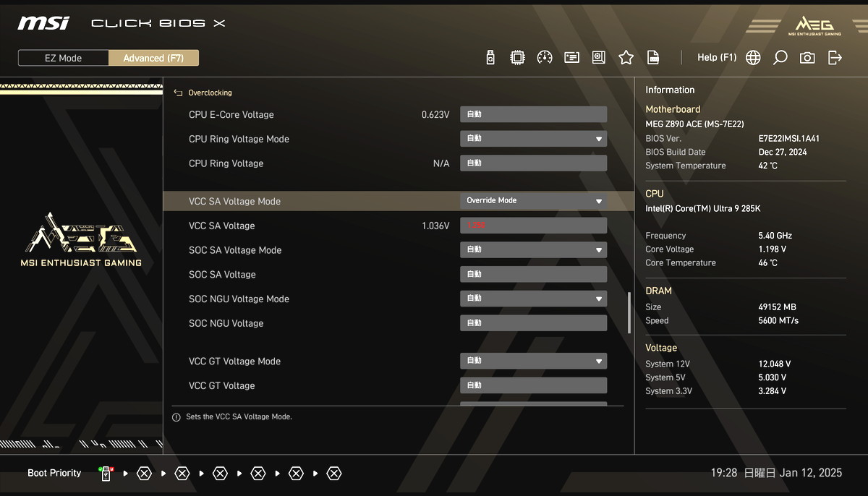Click the System 12V value 12.048 V
The height and width of the screenshot is (496, 868).
pyautogui.click(x=774, y=364)
